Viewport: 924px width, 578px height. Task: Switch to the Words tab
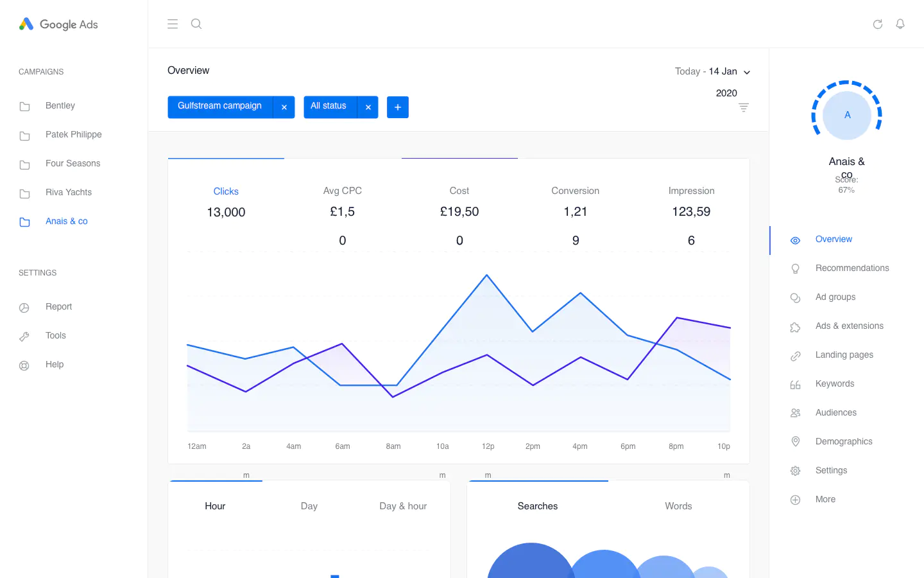click(678, 506)
